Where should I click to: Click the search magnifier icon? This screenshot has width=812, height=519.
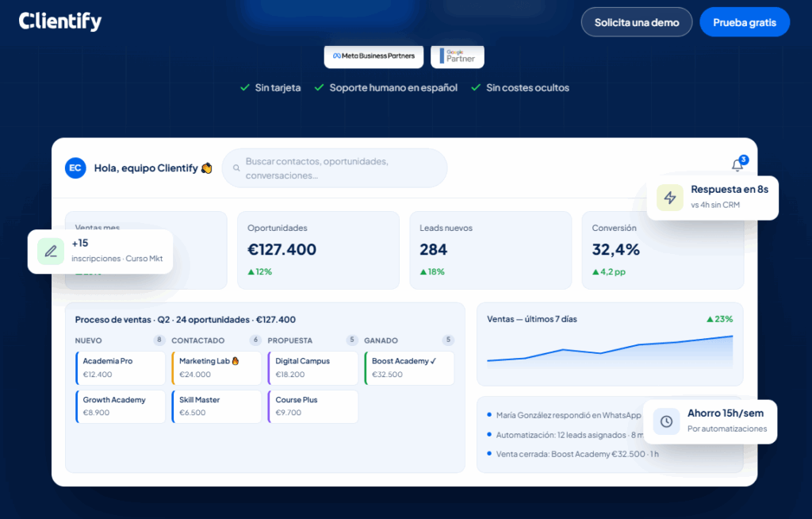(236, 168)
